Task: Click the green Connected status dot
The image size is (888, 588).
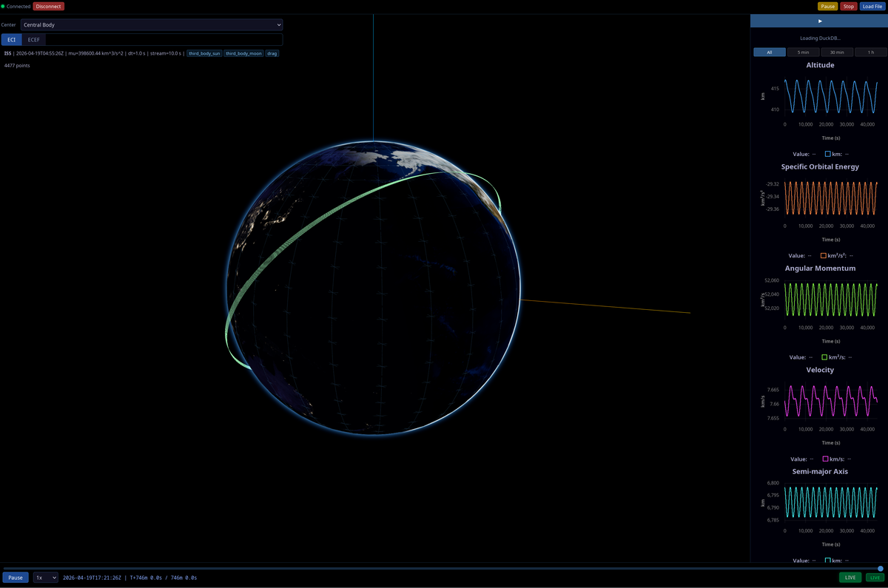Action: (3, 6)
